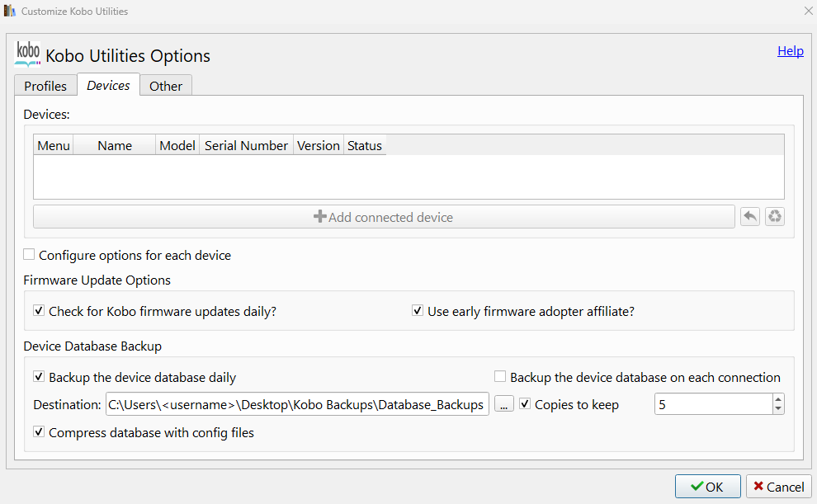
Task: Enable Configure options for each device
Action: tap(30, 255)
